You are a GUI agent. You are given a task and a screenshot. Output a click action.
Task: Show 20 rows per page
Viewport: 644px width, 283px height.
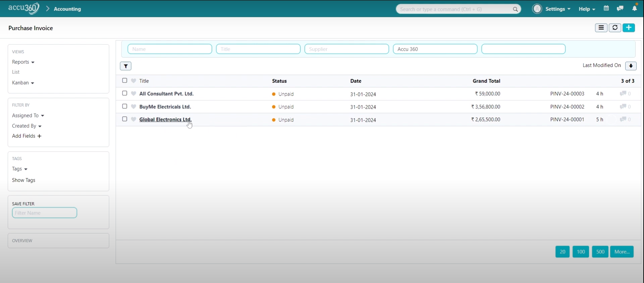562,252
